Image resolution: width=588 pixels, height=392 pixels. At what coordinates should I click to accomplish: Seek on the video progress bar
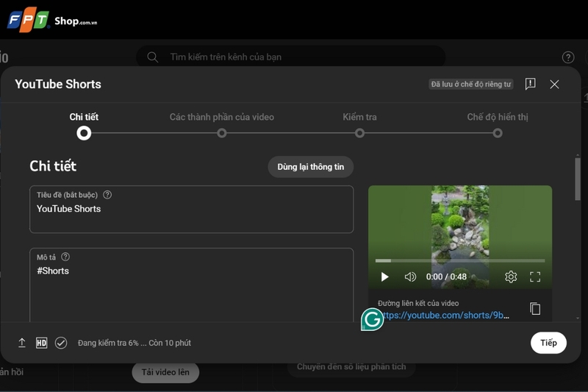(460, 260)
